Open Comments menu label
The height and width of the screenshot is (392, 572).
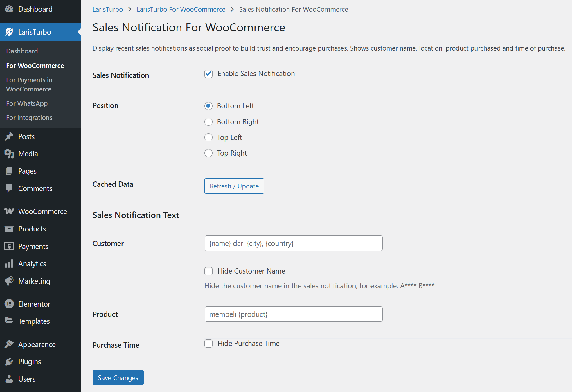tap(35, 188)
